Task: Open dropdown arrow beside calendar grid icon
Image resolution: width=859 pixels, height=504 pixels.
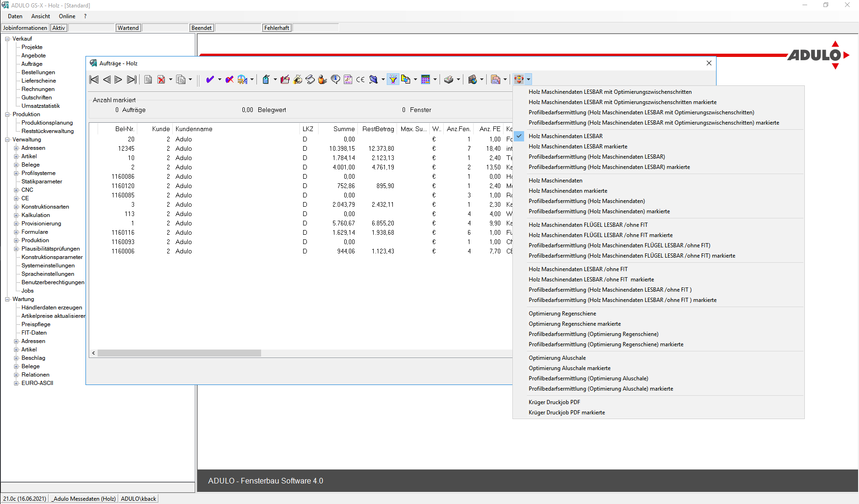Action: (x=435, y=80)
